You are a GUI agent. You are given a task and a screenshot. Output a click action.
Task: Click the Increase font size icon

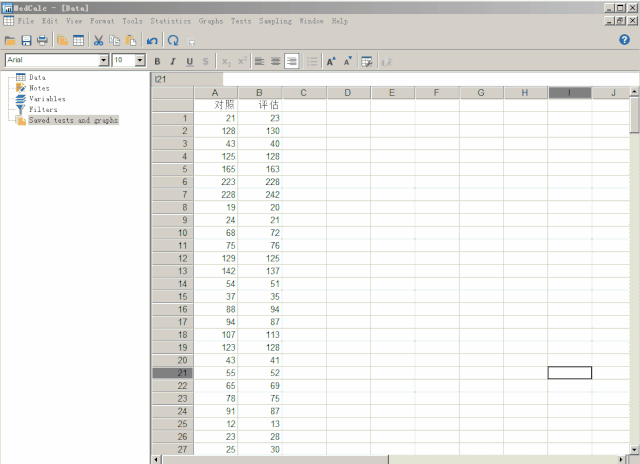(331, 61)
